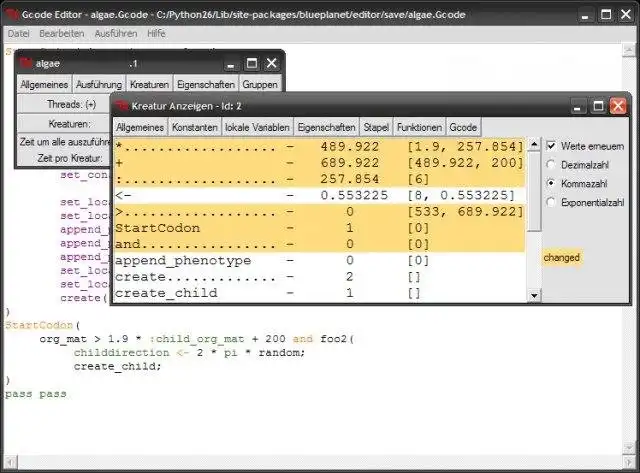Image resolution: width=640 pixels, height=473 pixels.
Task: Click the Zeit pro Kreatur button
Action: tap(64, 158)
